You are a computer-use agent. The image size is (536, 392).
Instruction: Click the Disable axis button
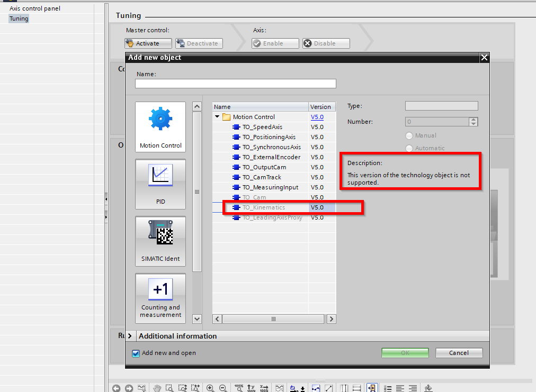(326, 43)
